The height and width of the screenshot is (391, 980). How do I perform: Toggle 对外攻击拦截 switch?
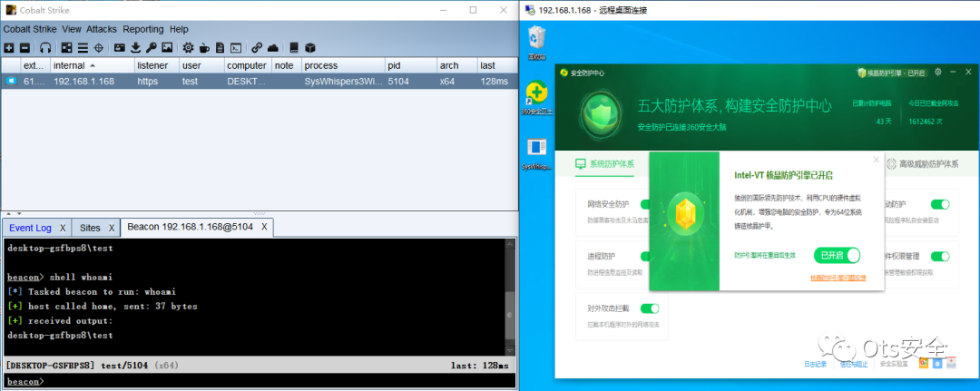(650, 308)
